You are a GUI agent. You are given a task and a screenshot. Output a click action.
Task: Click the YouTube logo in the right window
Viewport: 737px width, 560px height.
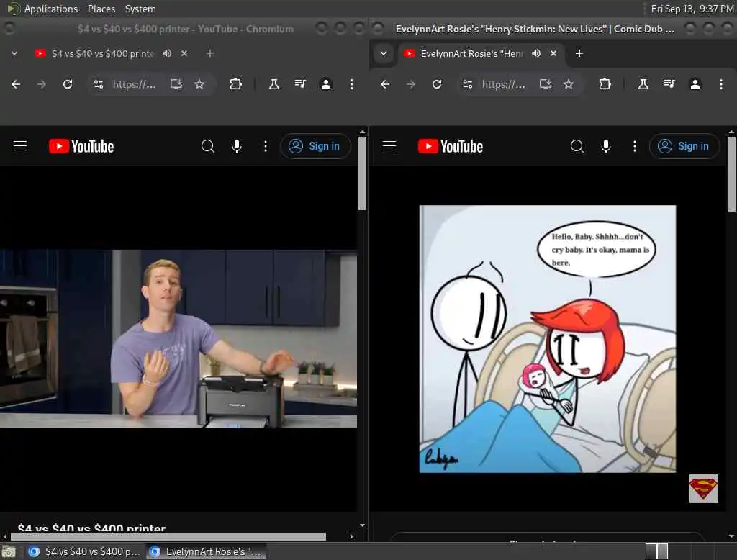[x=451, y=146]
